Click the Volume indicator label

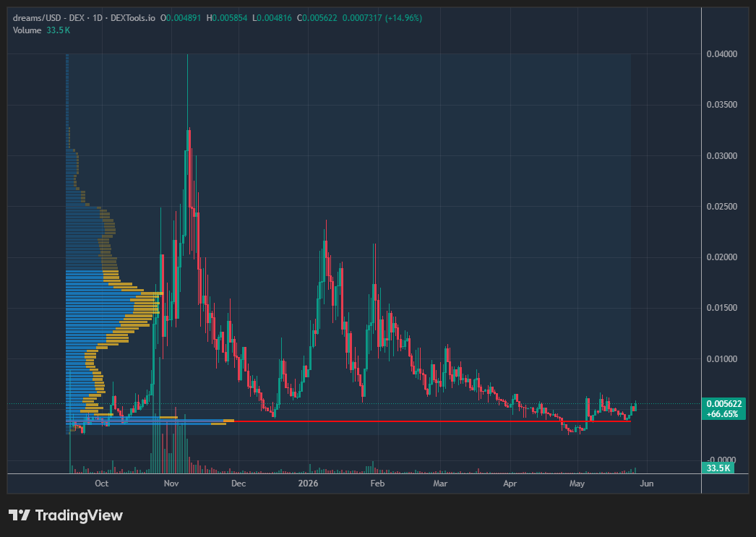tap(27, 30)
